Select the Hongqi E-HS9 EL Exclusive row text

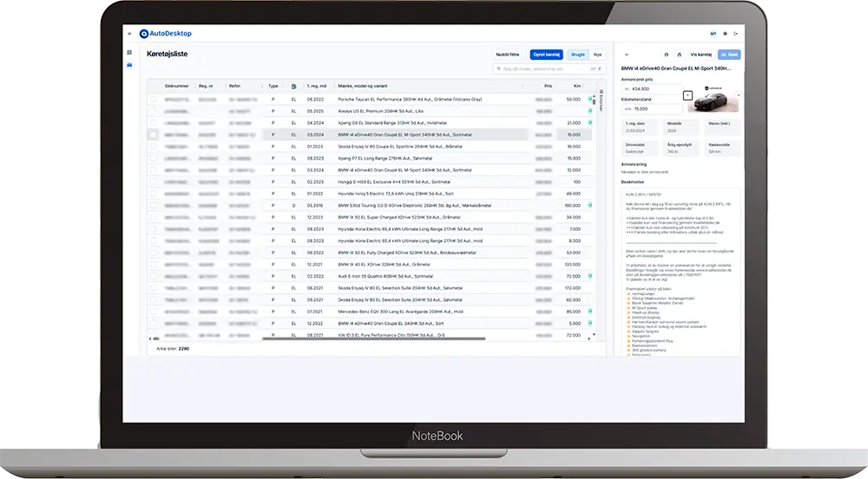(x=394, y=182)
